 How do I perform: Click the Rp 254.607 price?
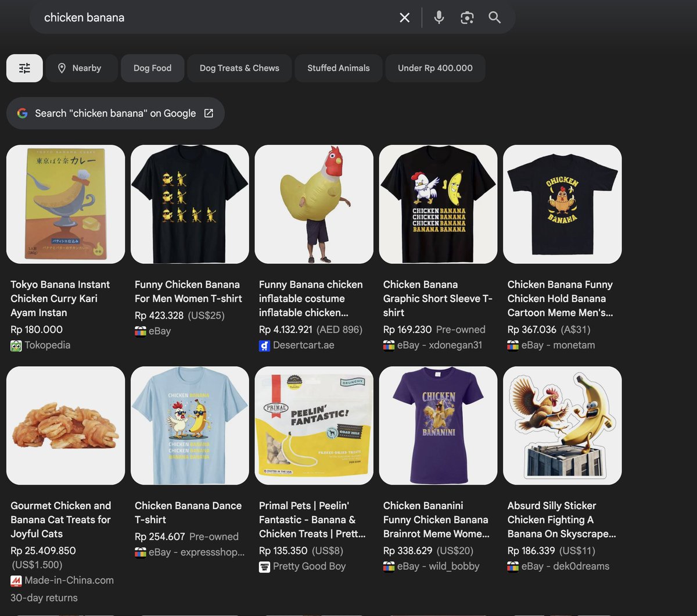point(160,537)
